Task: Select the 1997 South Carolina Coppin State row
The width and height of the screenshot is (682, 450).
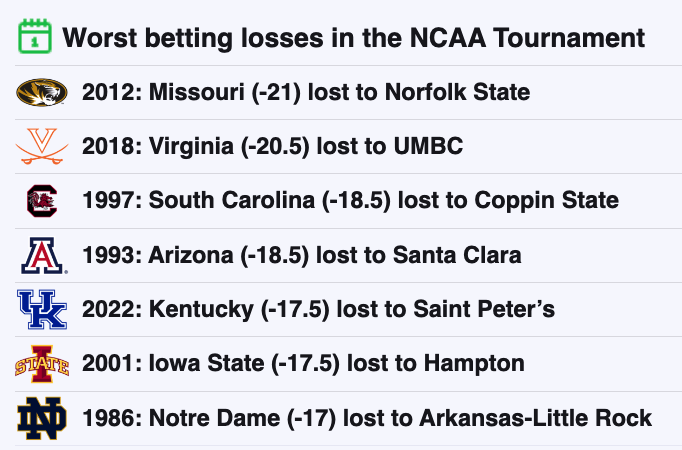Action: click(348, 201)
